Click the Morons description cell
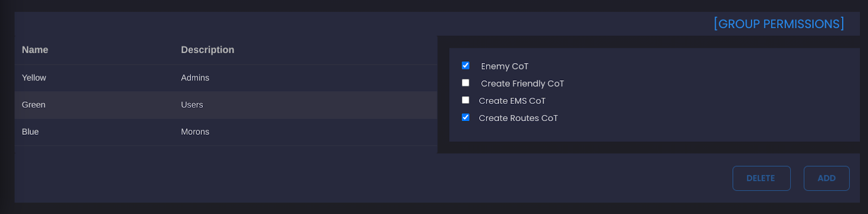Screen dimensions: 868x214 coord(195,132)
